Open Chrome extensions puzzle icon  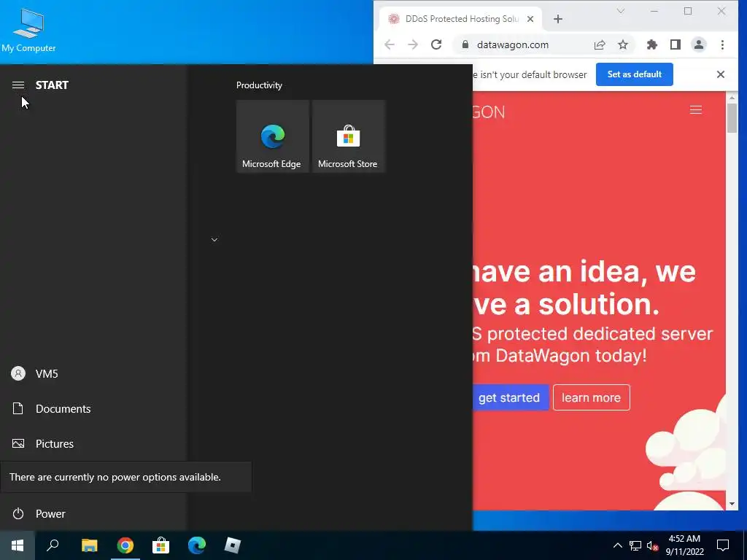pyautogui.click(x=651, y=44)
